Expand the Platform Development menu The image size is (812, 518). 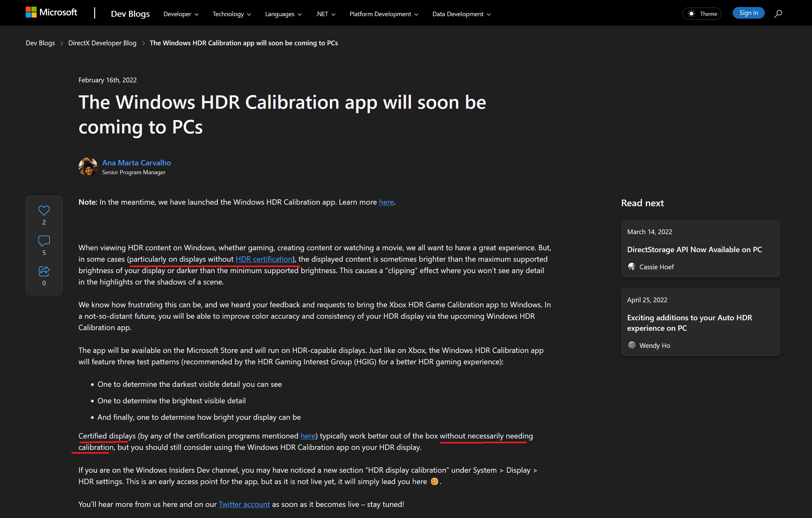click(x=384, y=14)
